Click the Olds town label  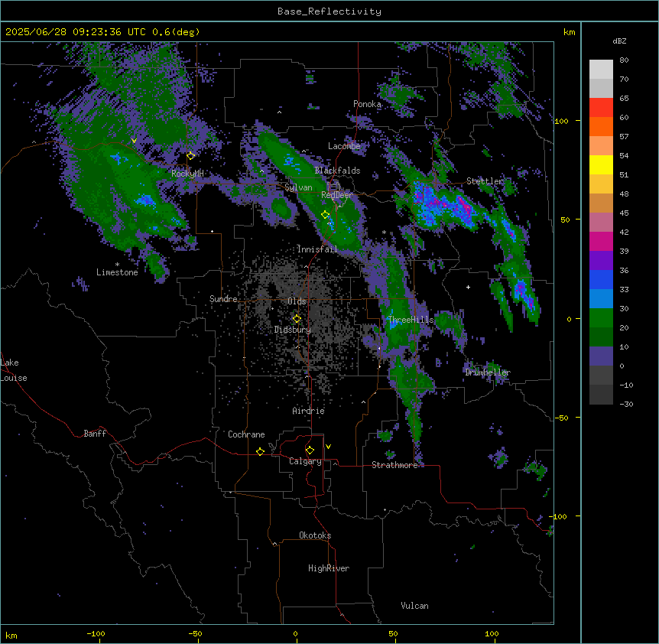tap(297, 301)
